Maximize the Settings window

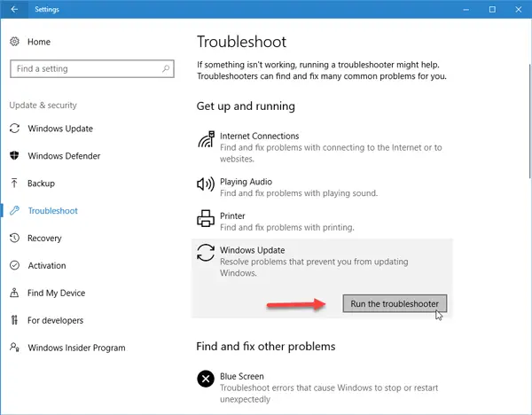pyautogui.click(x=492, y=9)
